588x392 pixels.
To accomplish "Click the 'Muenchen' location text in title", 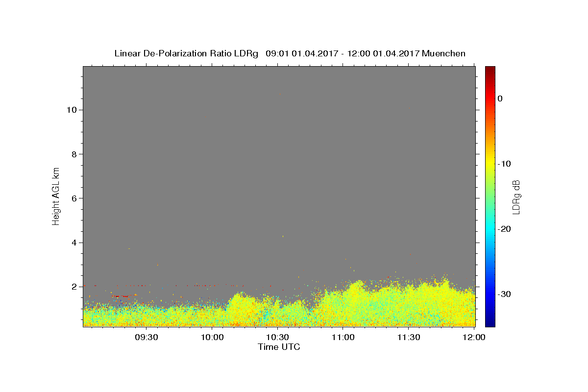I will pos(443,53).
